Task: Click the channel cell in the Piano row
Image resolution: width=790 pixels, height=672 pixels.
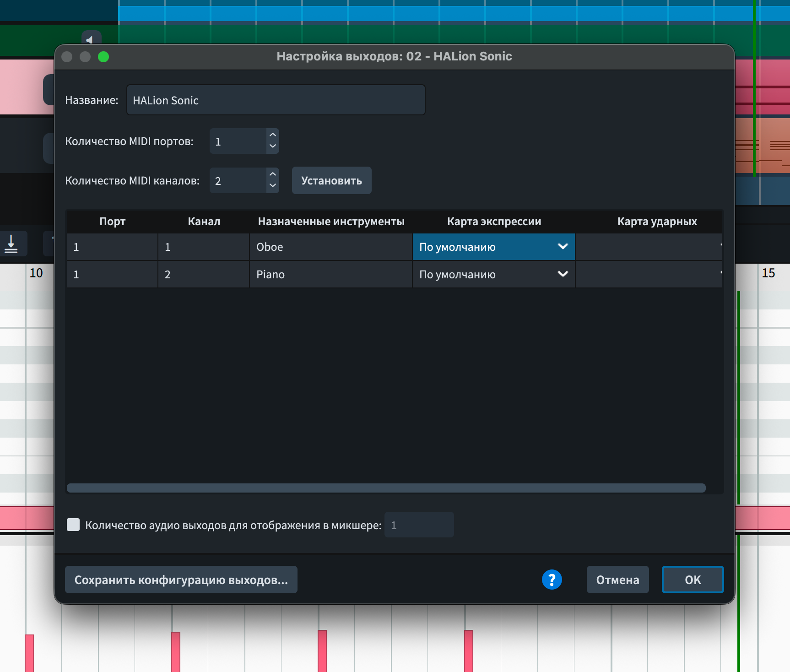Action: pos(204,274)
